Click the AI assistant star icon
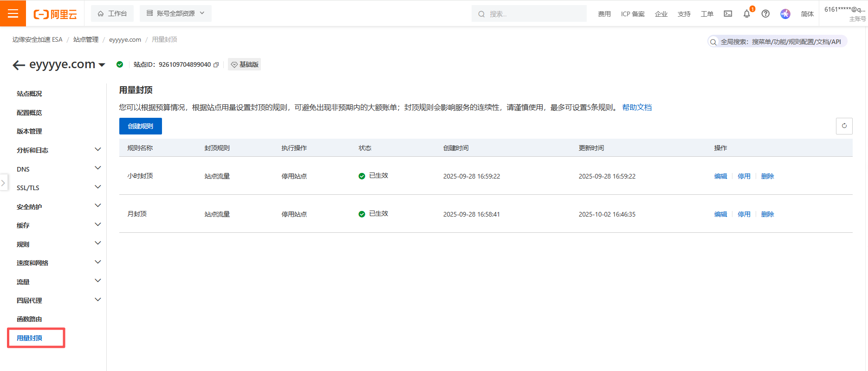The width and height of the screenshot is (868, 371). tap(785, 14)
